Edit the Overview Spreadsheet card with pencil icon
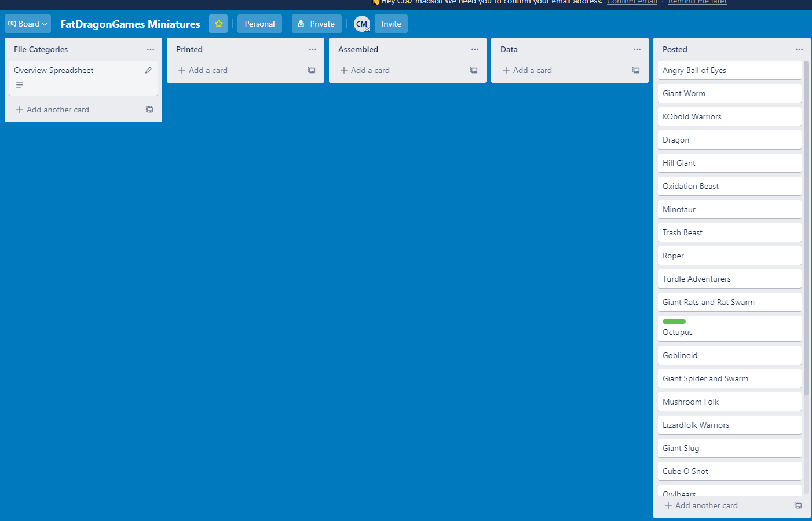Viewport: 812px width, 521px height. pos(148,70)
